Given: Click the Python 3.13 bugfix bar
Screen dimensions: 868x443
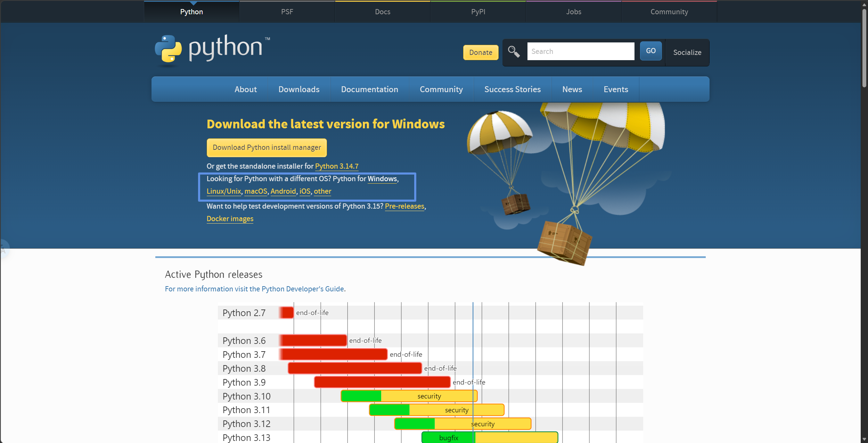Looking at the screenshot, I should click(x=490, y=437).
